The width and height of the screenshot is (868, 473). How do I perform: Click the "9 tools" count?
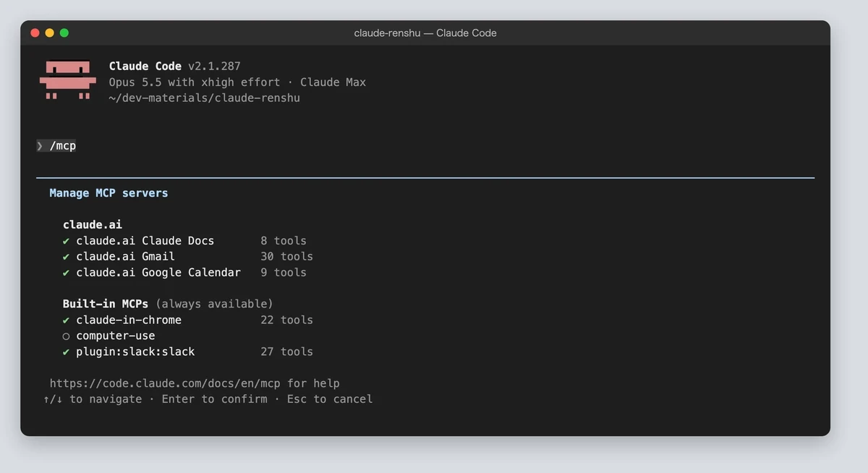point(284,273)
